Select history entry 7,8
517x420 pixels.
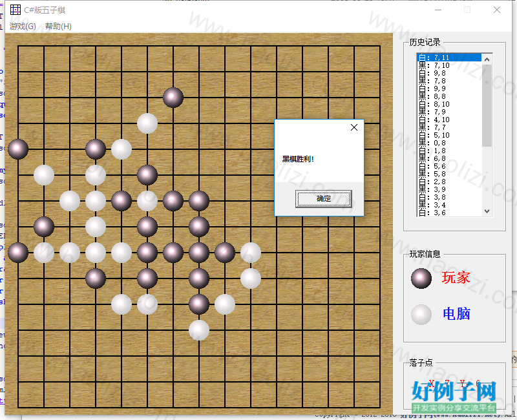[449, 81]
